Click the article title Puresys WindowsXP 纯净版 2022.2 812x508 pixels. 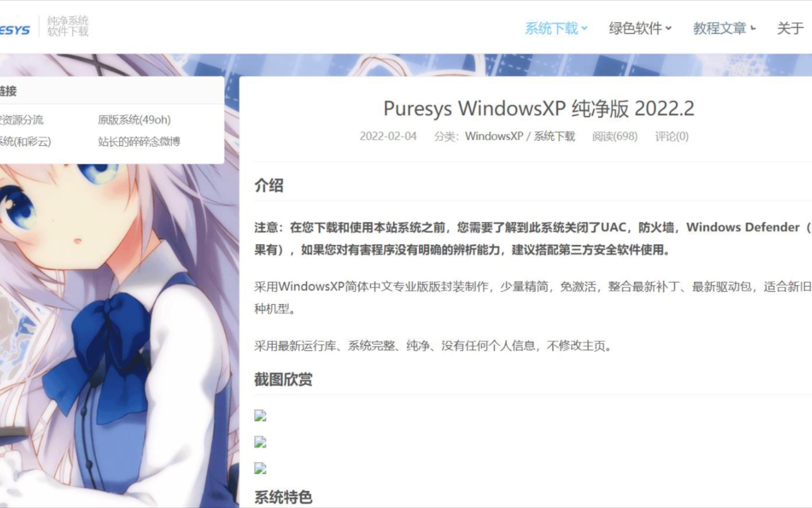[539, 109]
